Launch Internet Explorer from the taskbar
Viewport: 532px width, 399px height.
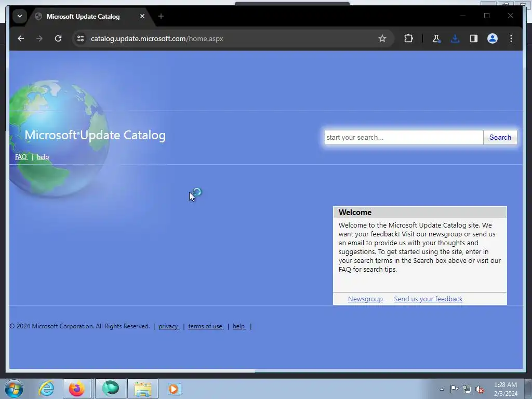[x=46, y=389]
